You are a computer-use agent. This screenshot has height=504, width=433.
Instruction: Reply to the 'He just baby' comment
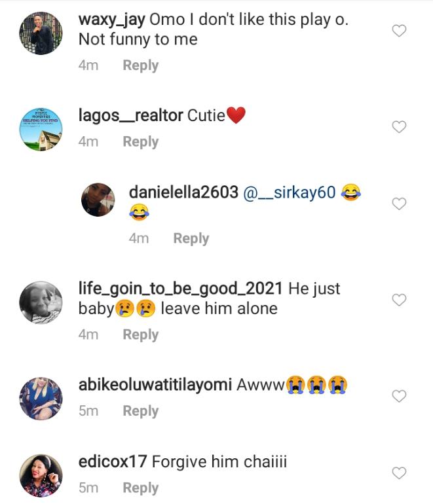141,334
